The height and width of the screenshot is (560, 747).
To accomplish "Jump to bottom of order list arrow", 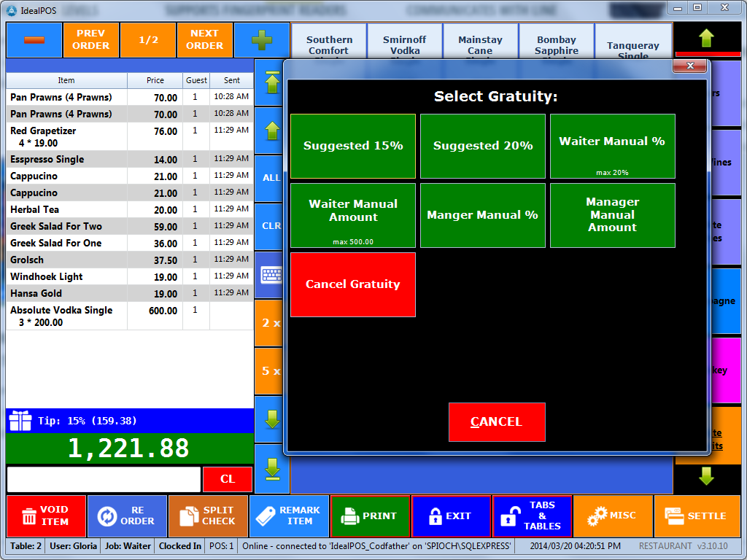I will click(271, 468).
